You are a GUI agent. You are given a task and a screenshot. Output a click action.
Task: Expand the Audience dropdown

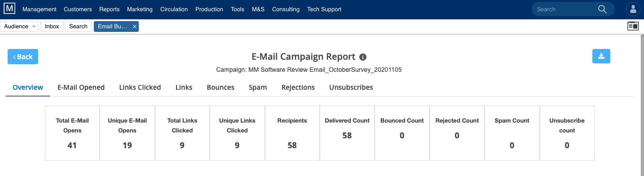19,26
